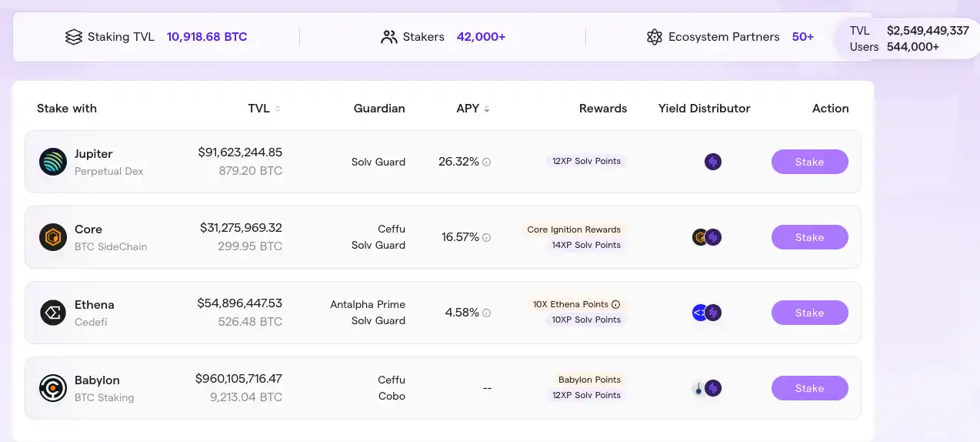This screenshot has height=442, width=980.
Task: Sort the table by TVL column
Action: pos(278,109)
